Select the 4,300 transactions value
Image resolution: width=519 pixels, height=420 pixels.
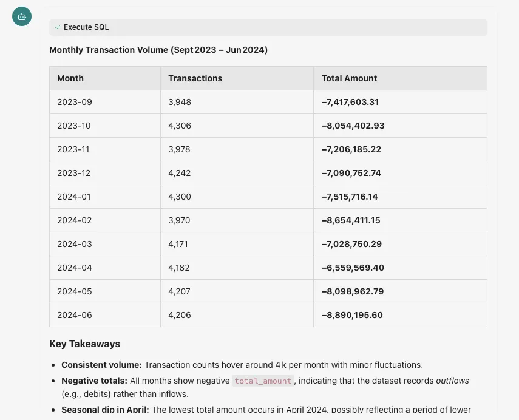coord(180,197)
